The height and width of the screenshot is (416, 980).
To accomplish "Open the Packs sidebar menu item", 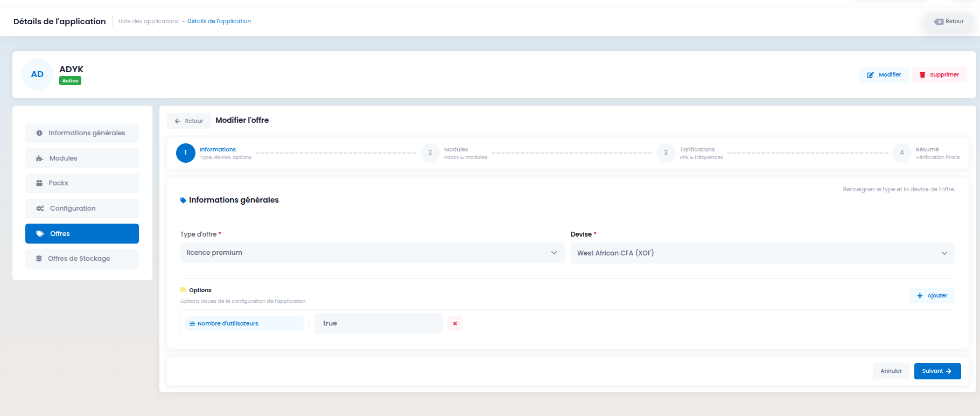I will click(82, 183).
